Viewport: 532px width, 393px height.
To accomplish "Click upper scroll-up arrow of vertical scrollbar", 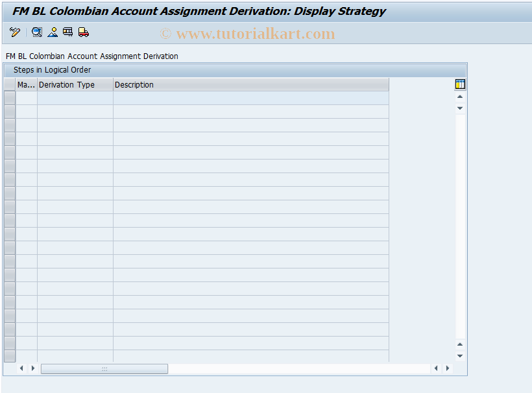I will pyautogui.click(x=460, y=97).
